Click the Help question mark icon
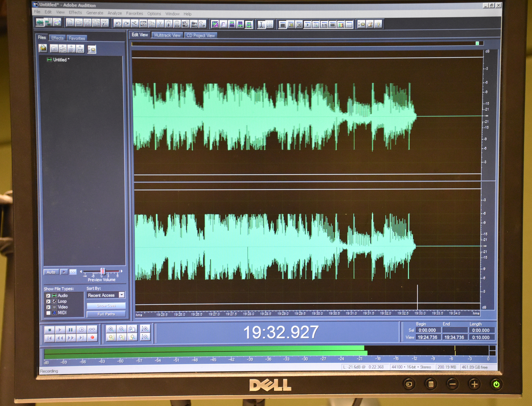 click(378, 24)
